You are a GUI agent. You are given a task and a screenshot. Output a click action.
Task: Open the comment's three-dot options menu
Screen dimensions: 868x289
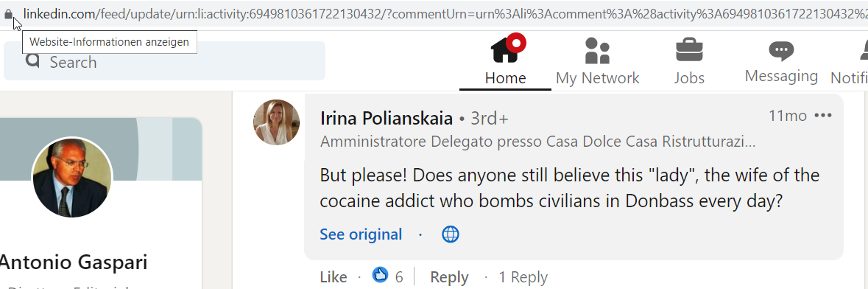823,116
